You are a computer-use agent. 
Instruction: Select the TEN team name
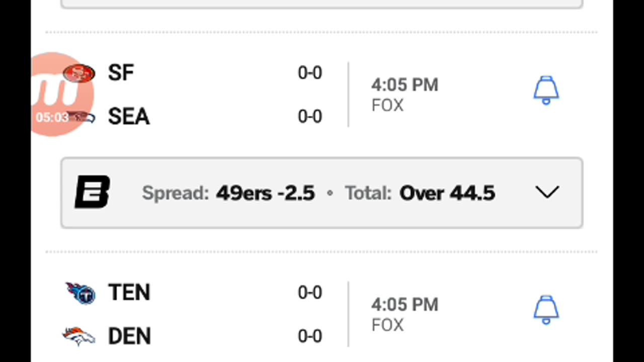(129, 293)
